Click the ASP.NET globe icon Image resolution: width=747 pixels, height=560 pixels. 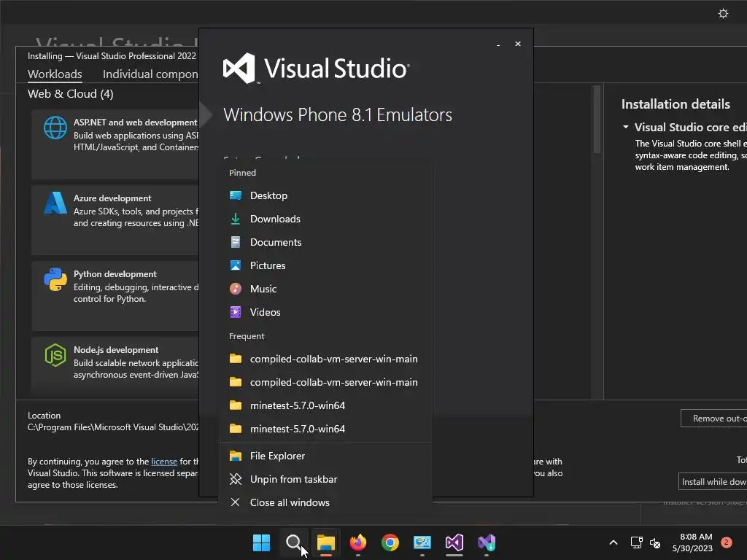[55, 128]
